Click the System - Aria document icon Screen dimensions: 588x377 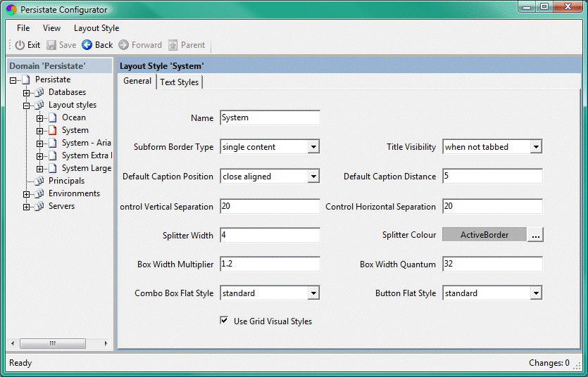tap(53, 143)
